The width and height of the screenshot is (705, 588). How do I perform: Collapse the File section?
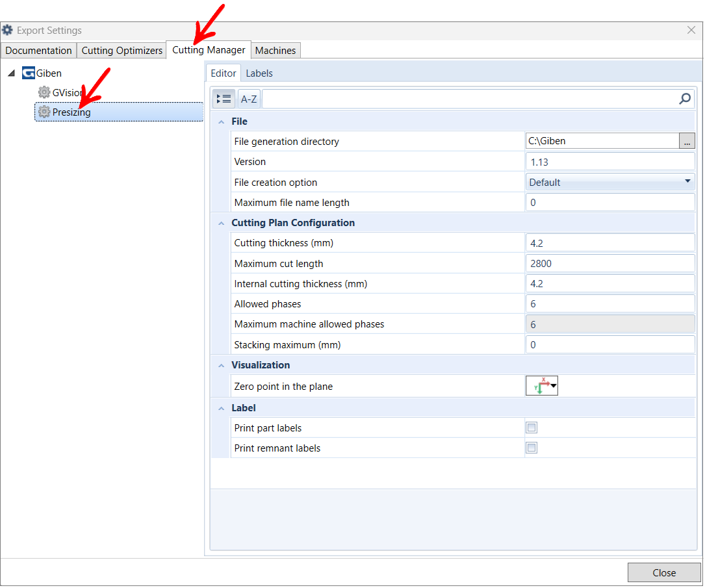coord(221,122)
